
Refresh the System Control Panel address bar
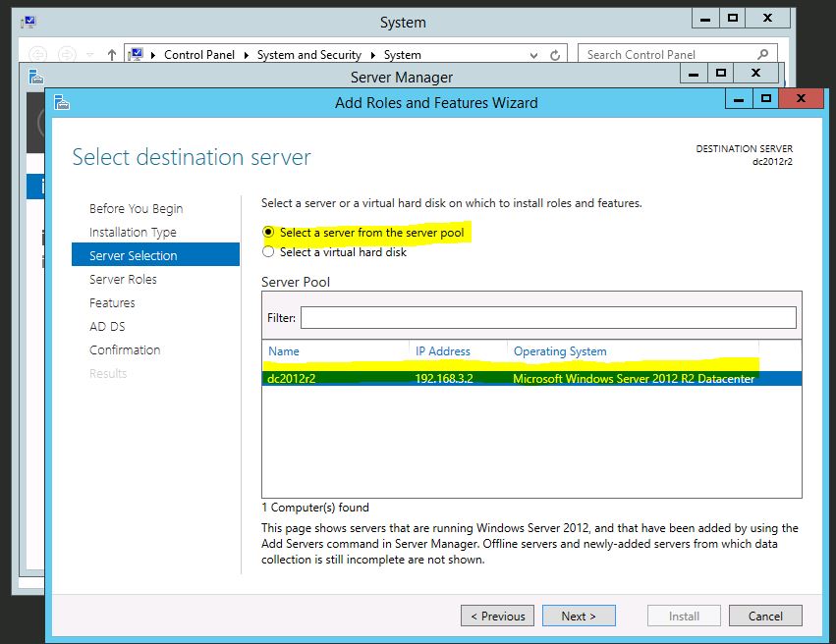click(x=555, y=55)
